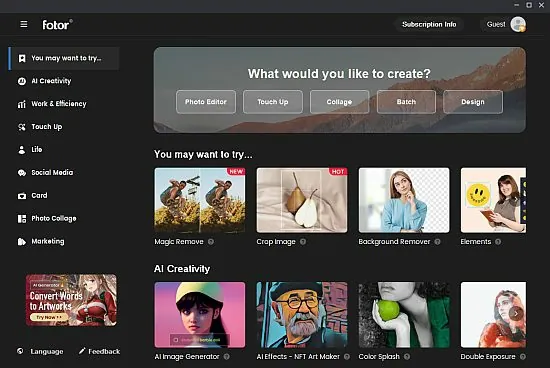Click the Social Media chat icon

pos(22,173)
